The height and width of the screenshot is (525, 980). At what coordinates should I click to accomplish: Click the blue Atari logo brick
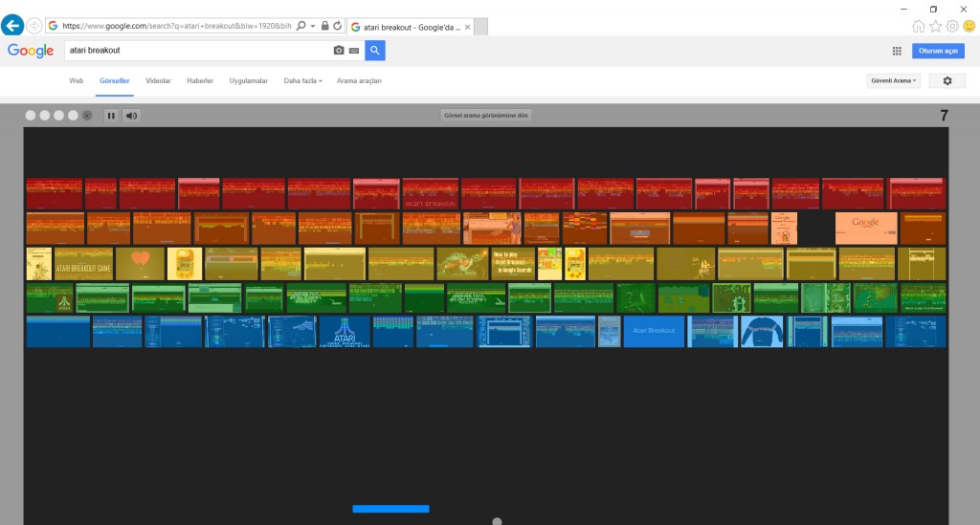pos(345,332)
